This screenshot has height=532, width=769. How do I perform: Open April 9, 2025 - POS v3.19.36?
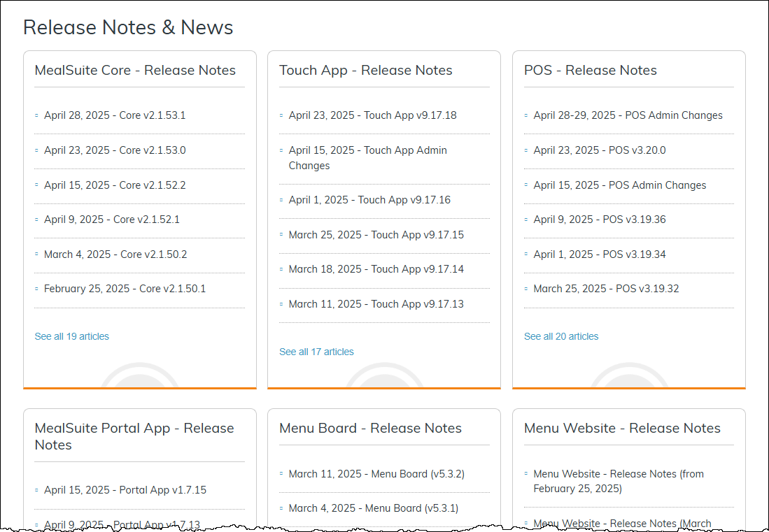[x=599, y=220]
